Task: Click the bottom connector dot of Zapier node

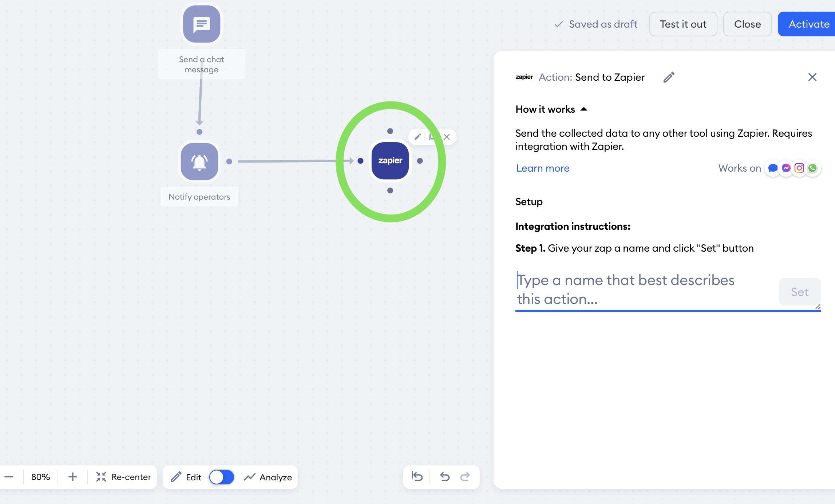Action: point(390,191)
